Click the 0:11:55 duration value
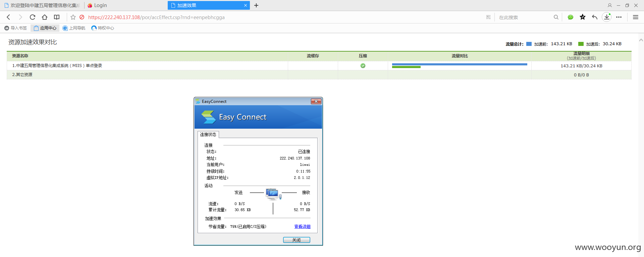The width and height of the screenshot is (644, 257). (x=303, y=171)
